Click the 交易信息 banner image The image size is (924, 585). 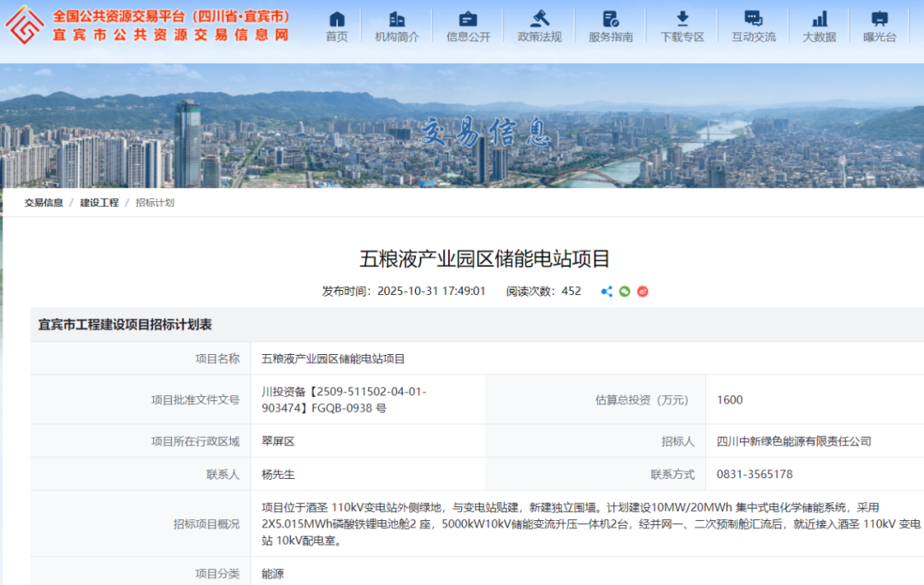tap(484, 131)
